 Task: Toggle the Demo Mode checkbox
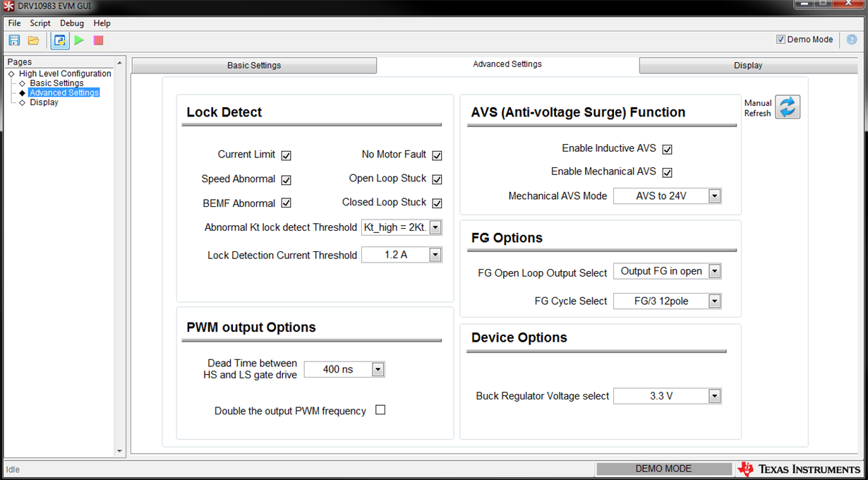click(x=780, y=40)
